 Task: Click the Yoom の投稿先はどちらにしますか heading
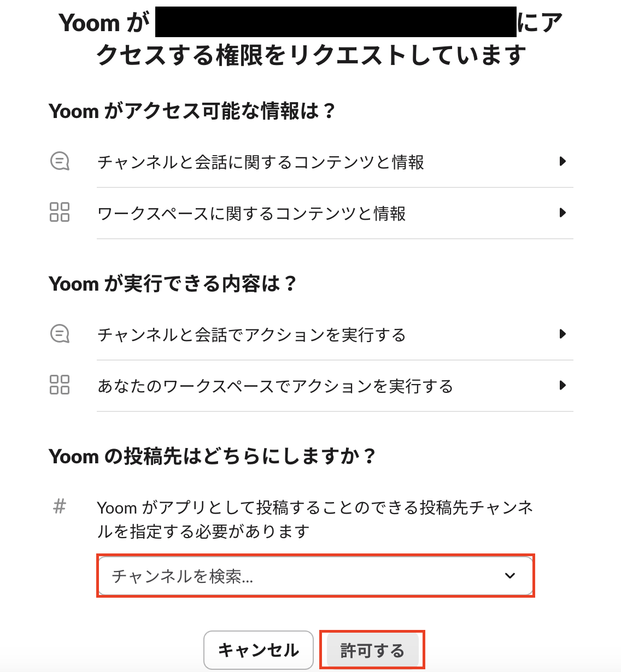tap(213, 456)
